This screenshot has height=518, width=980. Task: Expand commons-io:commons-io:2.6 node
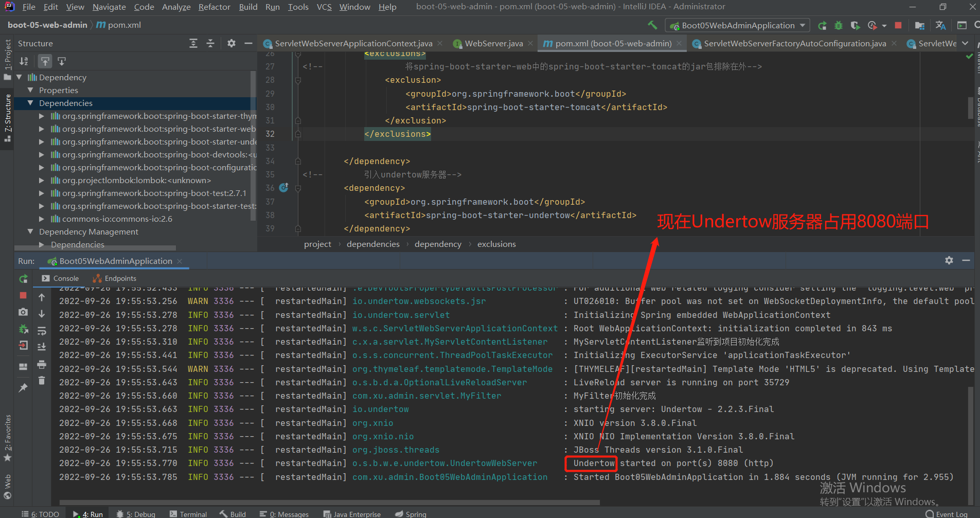click(x=42, y=219)
